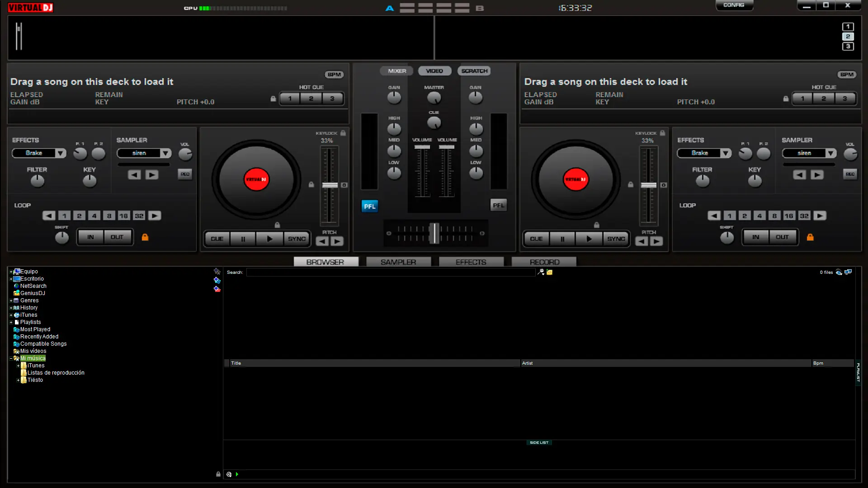The image size is (868, 488).
Task: Click the VirtualDJ logo
Action: point(30,8)
